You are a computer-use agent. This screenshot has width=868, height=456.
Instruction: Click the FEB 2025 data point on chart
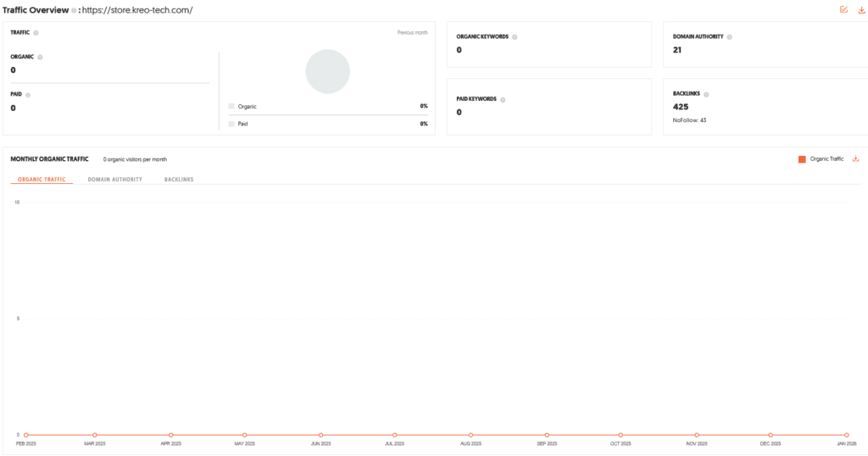pyautogui.click(x=26, y=435)
